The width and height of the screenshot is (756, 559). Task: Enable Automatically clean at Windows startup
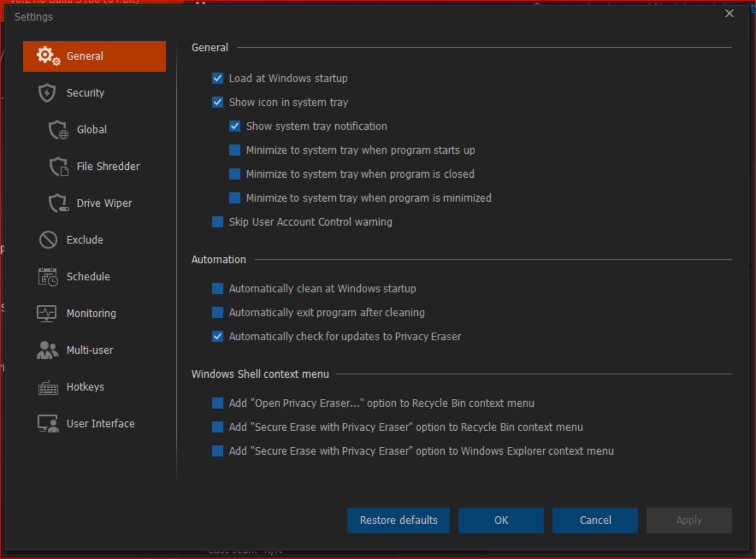coord(218,289)
